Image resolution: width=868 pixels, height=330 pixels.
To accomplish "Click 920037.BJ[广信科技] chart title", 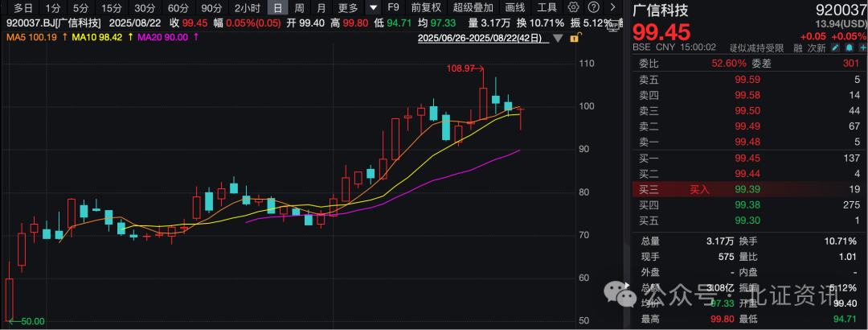I will [x=54, y=23].
